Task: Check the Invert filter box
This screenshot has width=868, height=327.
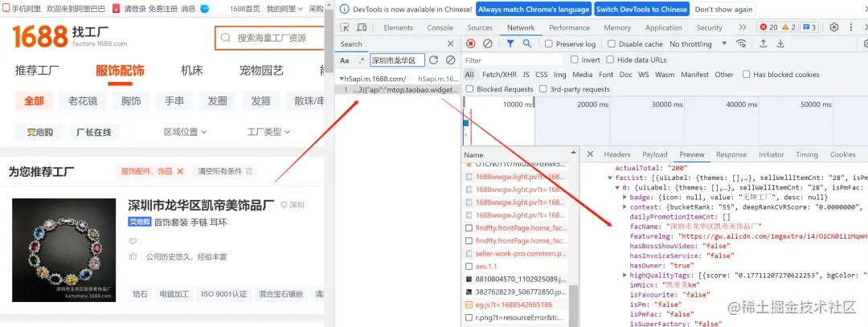Action: pos(574,59)
